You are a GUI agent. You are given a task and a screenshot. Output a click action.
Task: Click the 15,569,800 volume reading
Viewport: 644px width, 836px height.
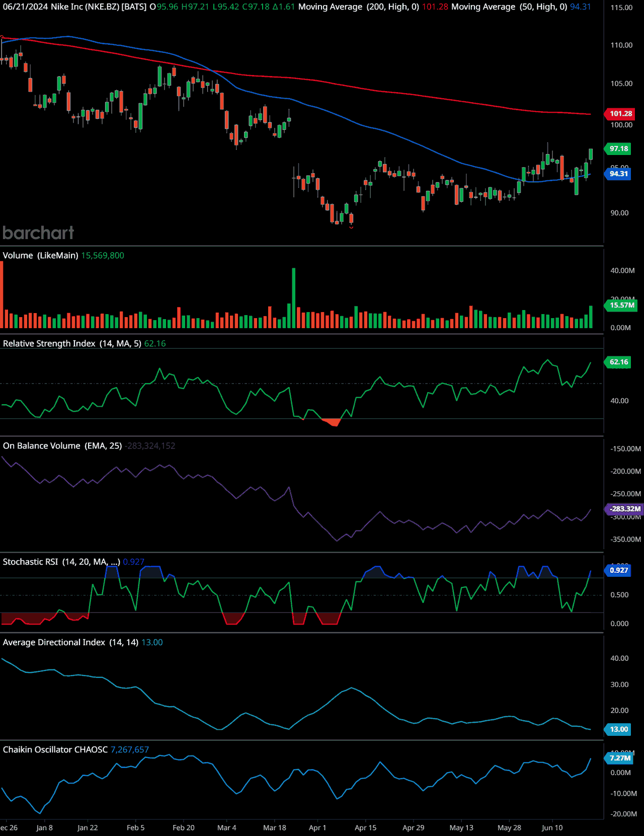pos(103,256)
